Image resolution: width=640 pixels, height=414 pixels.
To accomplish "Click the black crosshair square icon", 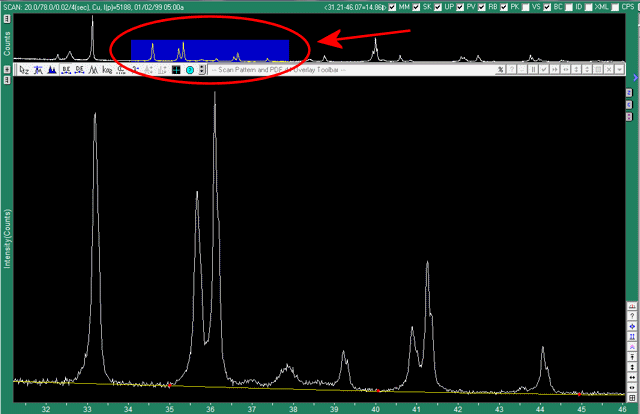I will pos(176,70).
